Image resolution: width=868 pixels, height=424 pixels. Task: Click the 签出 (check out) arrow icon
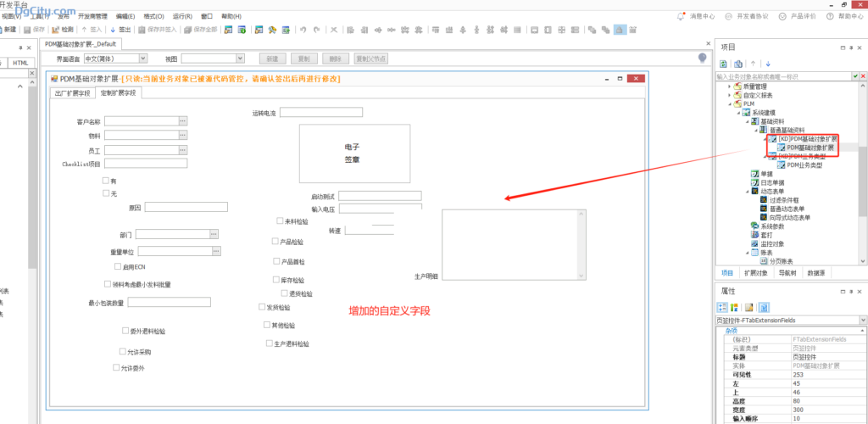coord(113,30)
